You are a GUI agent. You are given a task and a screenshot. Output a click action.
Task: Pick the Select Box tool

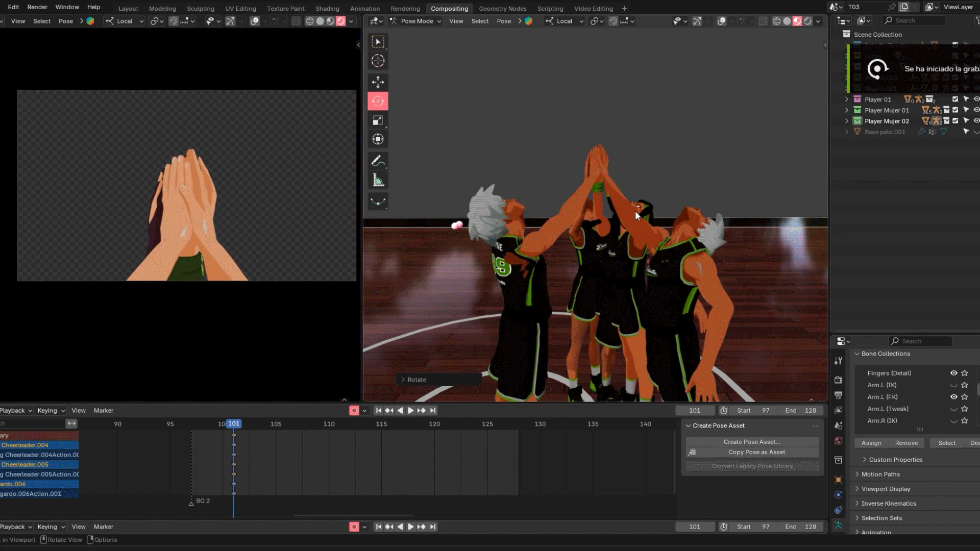[x=378, y=42]
